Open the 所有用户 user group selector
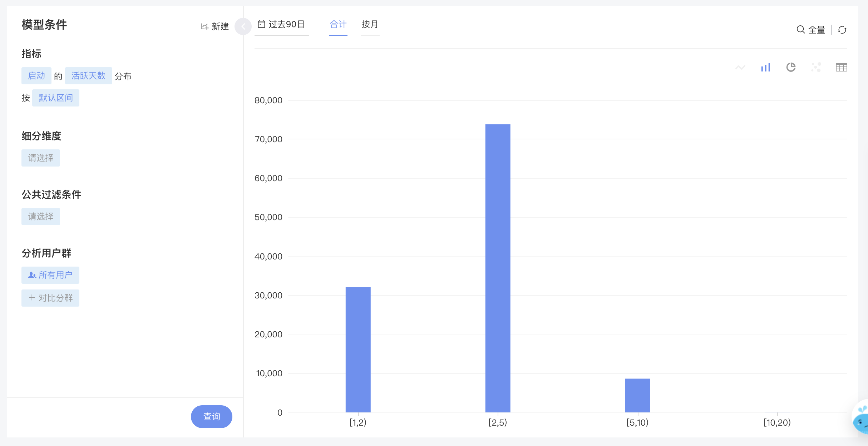The image size is (868, 446). click(50, 275)
